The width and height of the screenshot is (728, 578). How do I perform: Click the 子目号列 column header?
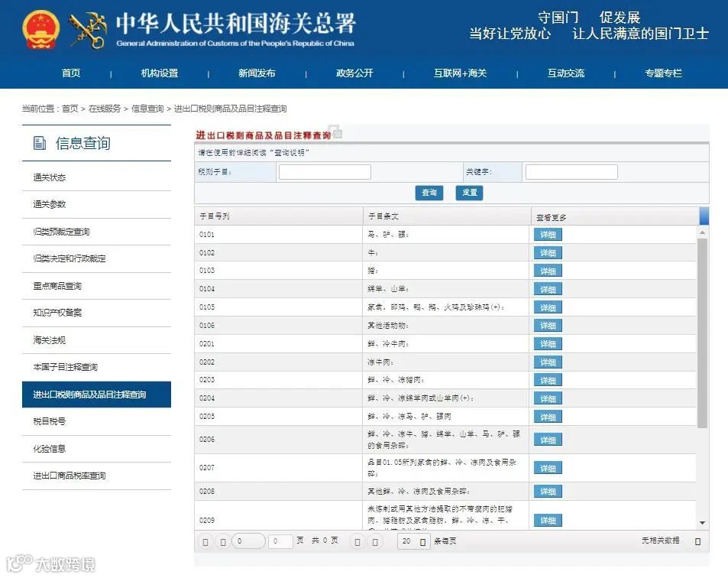279,216
